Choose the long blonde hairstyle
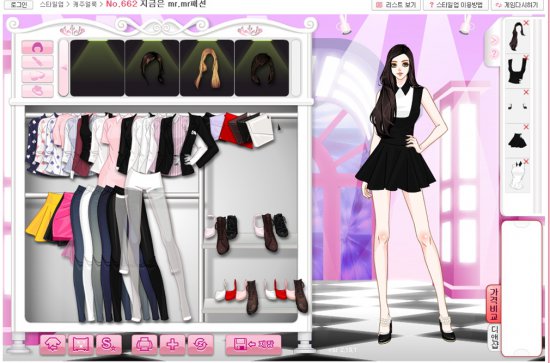Screen dimensions: 550x363 (207, 68)
